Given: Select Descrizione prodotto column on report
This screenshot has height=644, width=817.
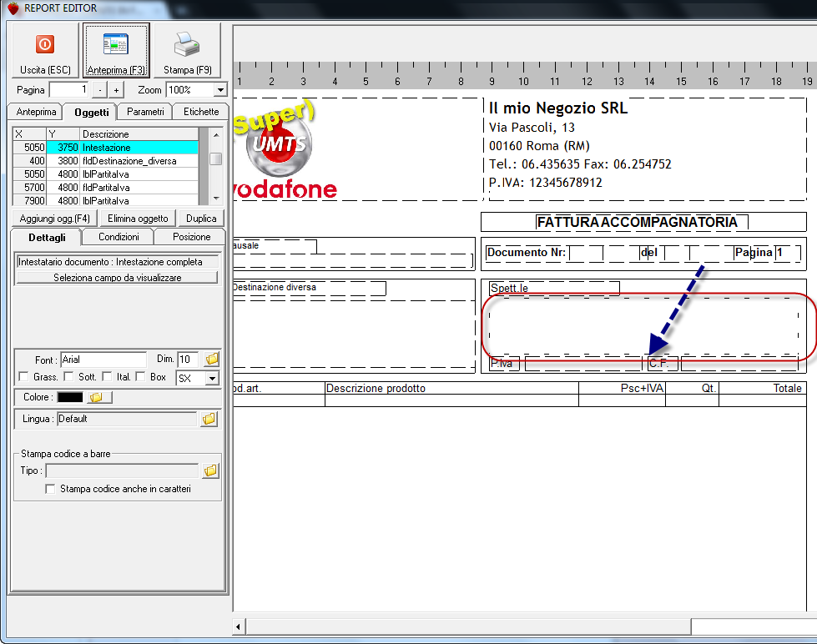Looking at the screenshot, I should 451,388.
